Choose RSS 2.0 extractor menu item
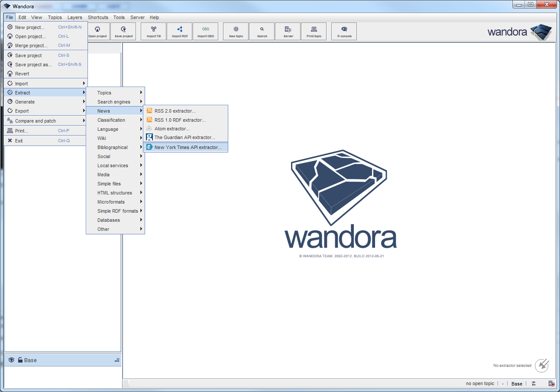The height and width of the screenshot is (392, 560). pyautogui.click(x=175, y=111)
